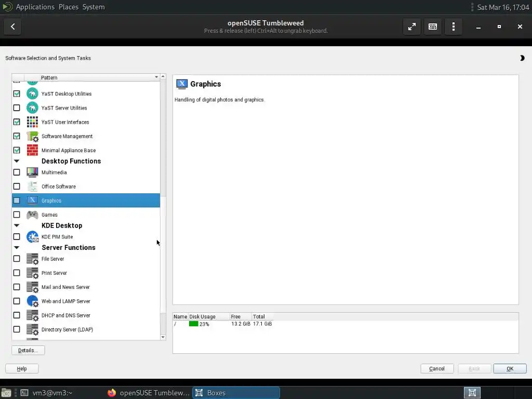Open the Pattern column header dropdown
The height and width of the screenshot is (399, 532).
[156, 77]
